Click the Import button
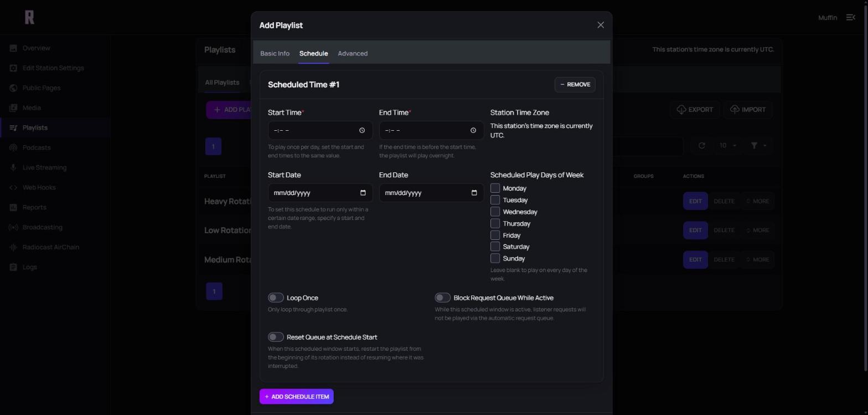Image resolution: width=868 pixels, height=415 pixels. (x=747, y=110)
